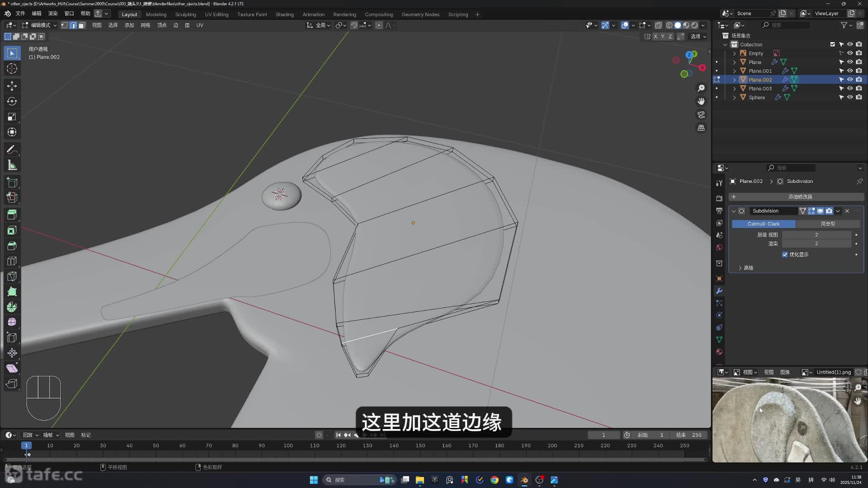Hide Plane.003 with its eye icon
The height and width of the screenshot is (488, 868).
click(x=850, y=89)
